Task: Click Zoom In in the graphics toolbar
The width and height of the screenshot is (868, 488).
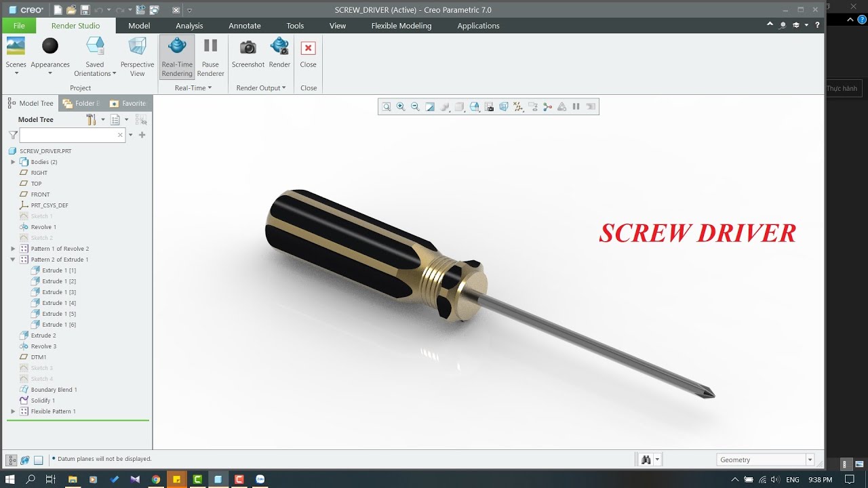Action: [401, 106]
